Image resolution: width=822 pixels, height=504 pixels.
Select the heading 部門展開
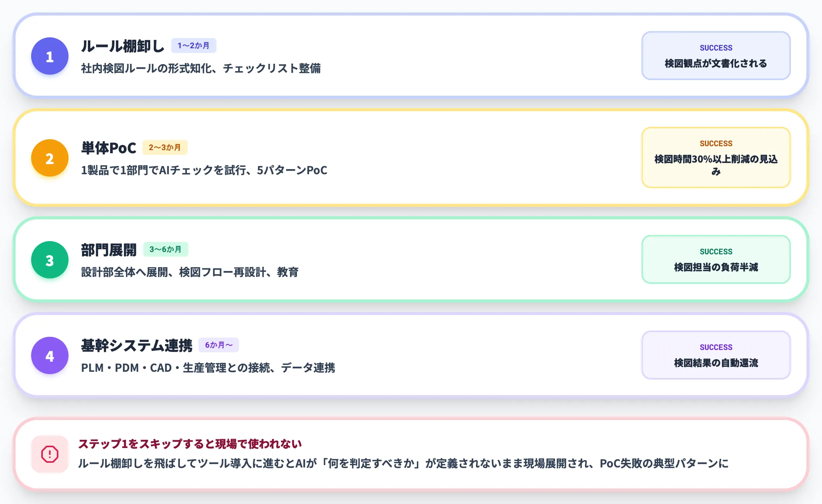[109, 250]
